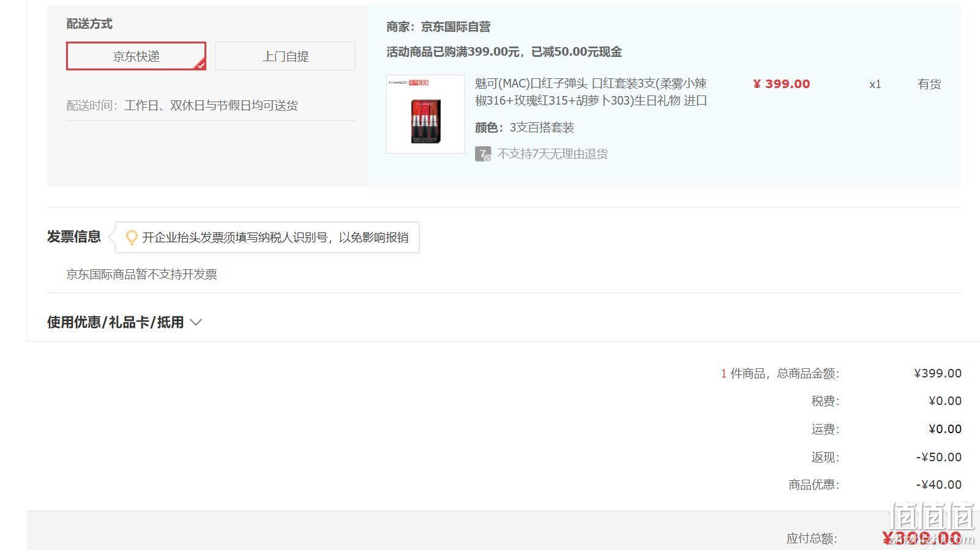Viewport: 980px width, 550px height.
Task: Select 京东快递 delivery option
Action: 136,56
